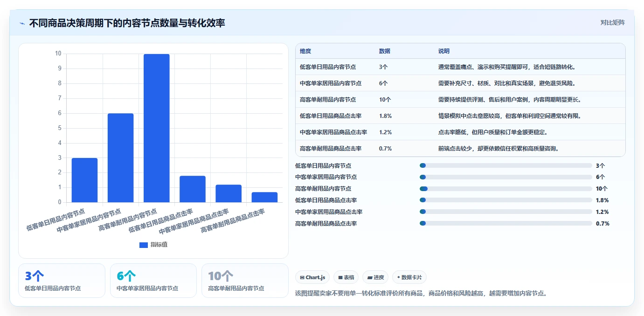
Task: Click description starting 点击率略低
Action: 494,132
